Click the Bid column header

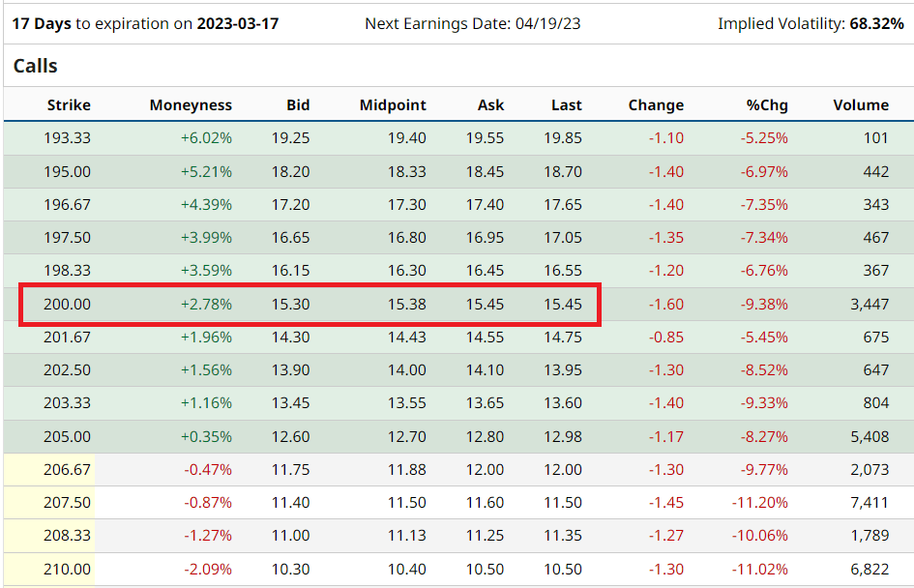pyautogui.click(x=298, y=105)
